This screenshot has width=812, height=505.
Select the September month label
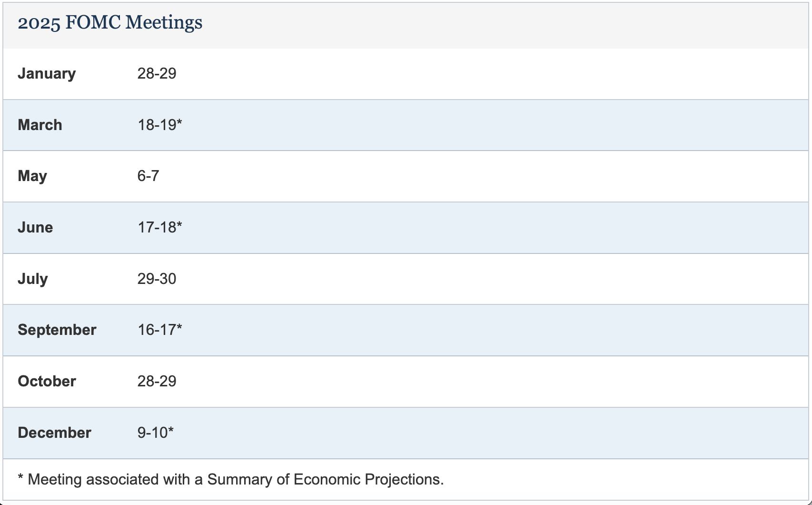(x=57, y=330)
